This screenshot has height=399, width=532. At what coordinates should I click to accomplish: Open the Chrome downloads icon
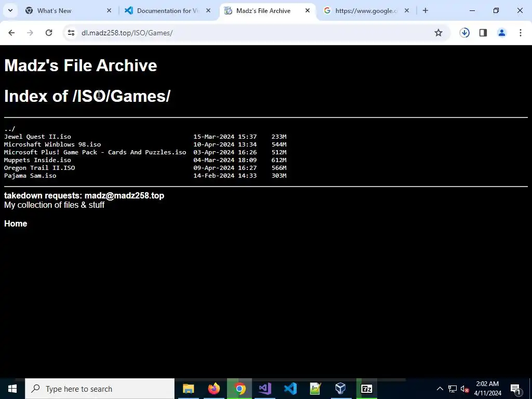click(x=464, y=33)
